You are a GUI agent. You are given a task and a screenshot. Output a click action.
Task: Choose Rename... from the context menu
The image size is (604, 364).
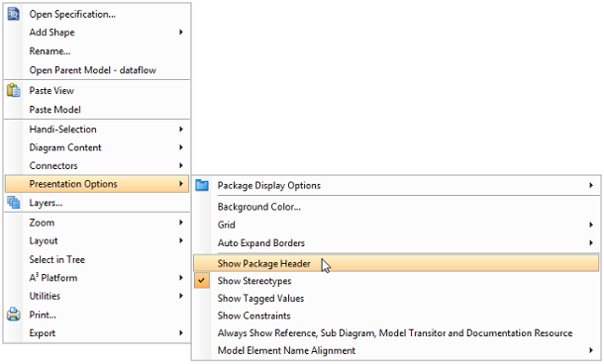97,51
